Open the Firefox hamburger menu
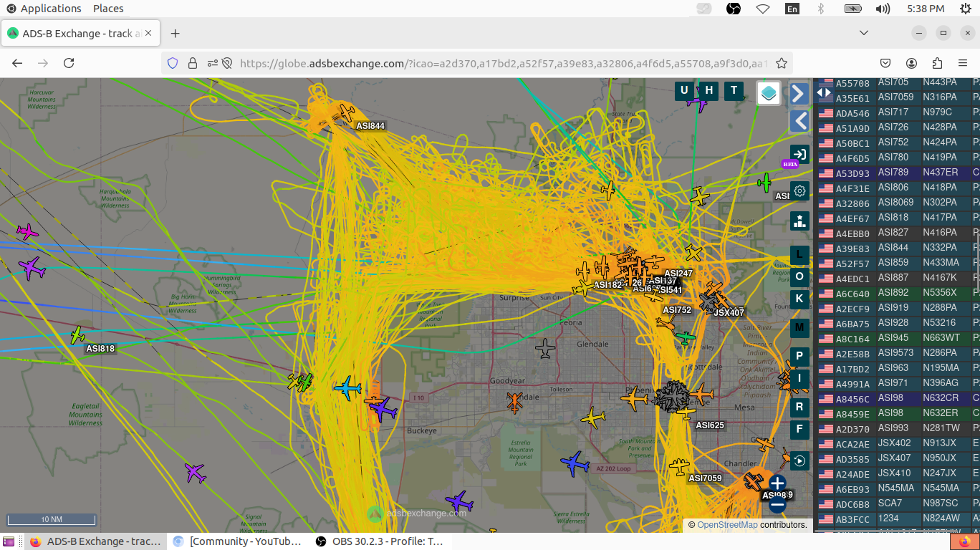 (x=963, y=63)
